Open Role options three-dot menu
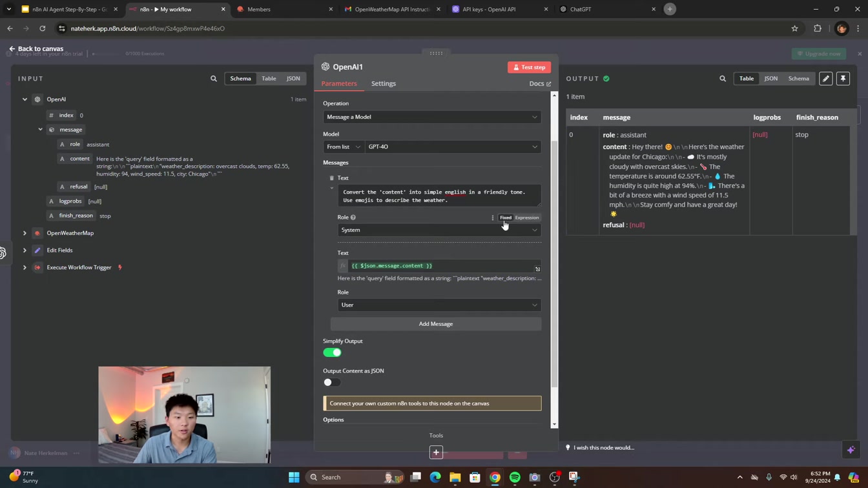The width and height of the screenshot is (868, 488). pyautogui.click(x=492, y=218)
